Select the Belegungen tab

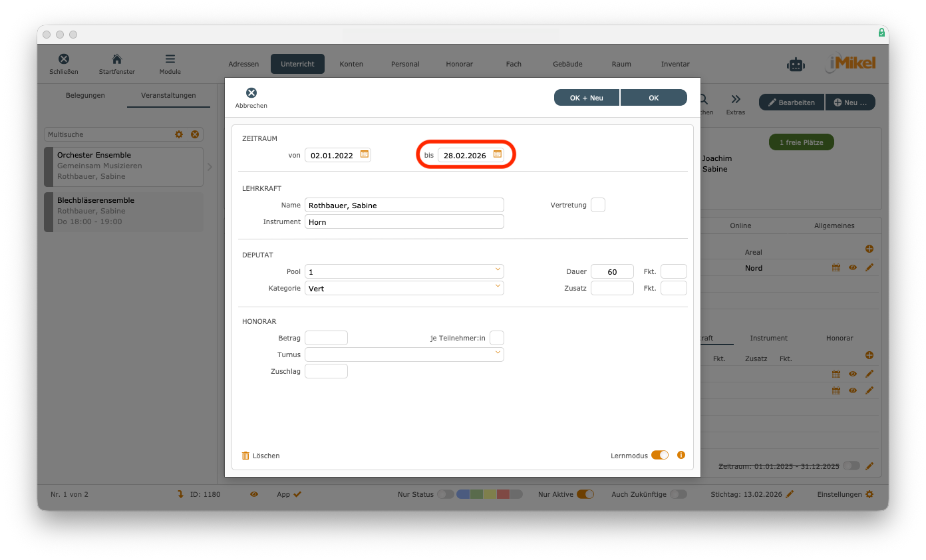tap(85, 95)
